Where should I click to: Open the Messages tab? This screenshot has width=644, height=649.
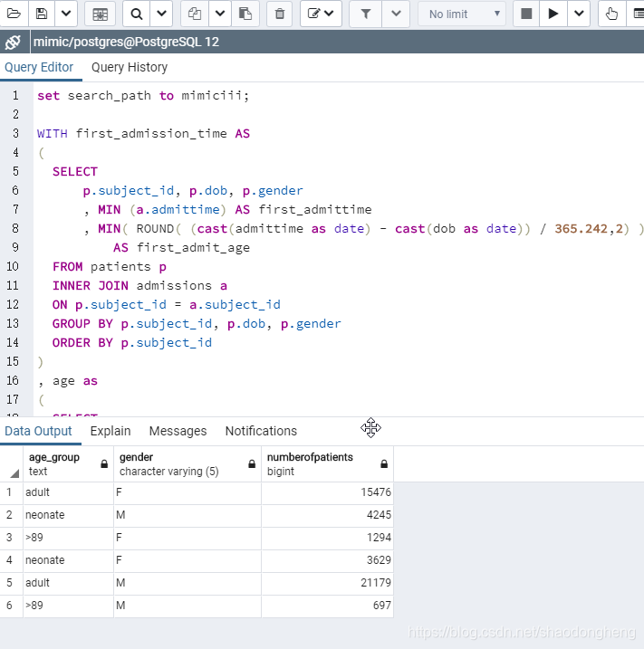pyautogui.click(x=178, y=431)
